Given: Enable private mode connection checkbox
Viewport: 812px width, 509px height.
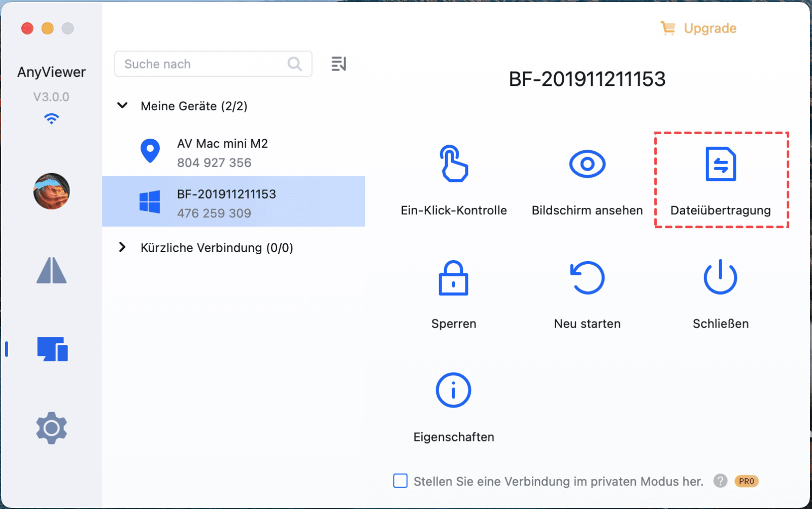Looking at the screenshot, I should (400, 481).
